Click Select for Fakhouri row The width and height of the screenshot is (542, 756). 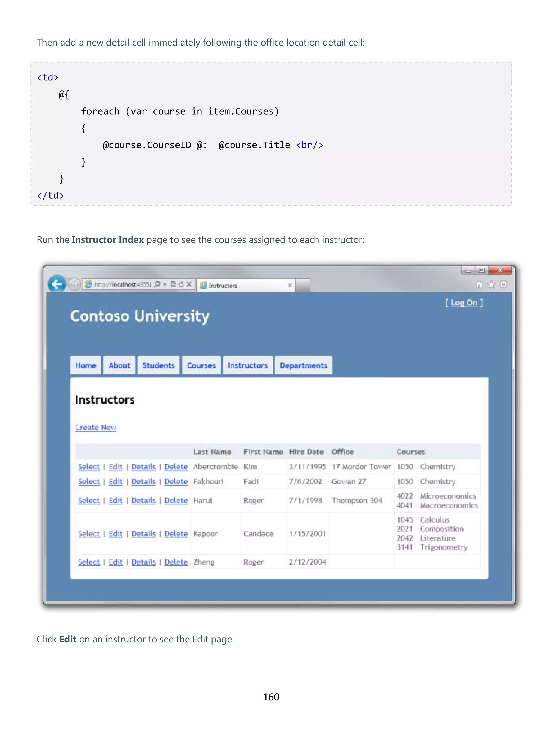(89, 481)
